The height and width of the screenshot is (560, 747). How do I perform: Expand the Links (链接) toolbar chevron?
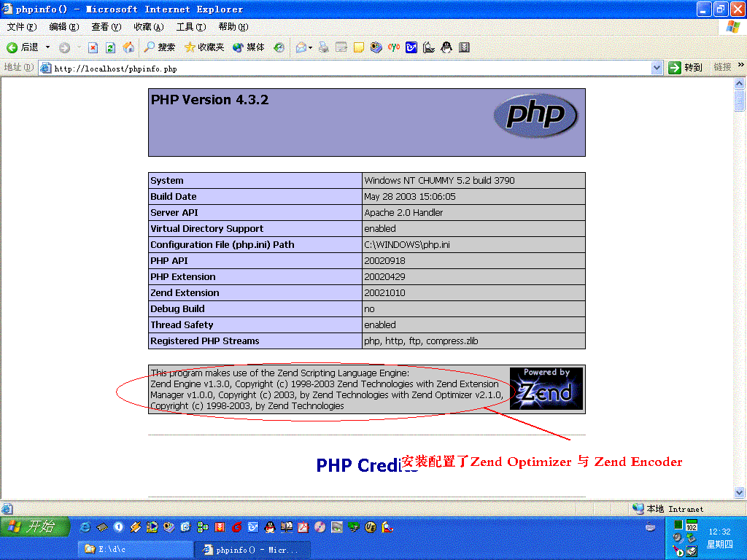click(741, 65)
